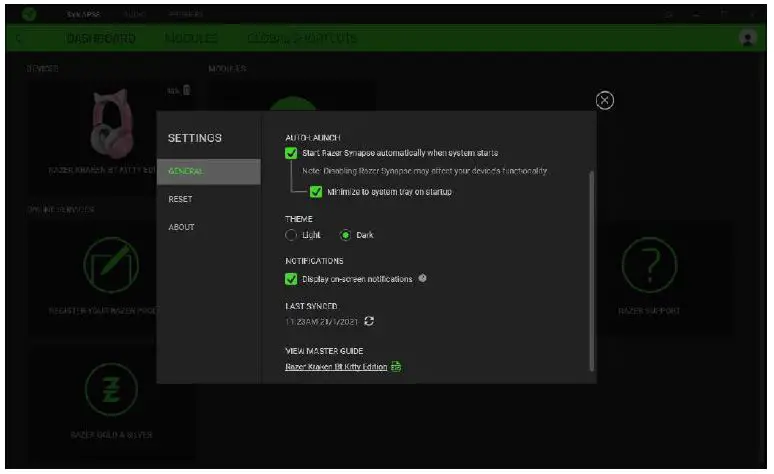774x474 pixels.
Task: Close the Settings dialog with the X button
Action: tap(604, 100)
